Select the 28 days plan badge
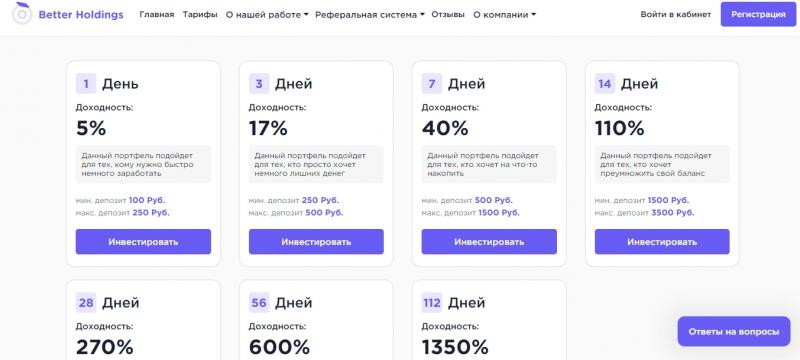 [x=86, y=303]
